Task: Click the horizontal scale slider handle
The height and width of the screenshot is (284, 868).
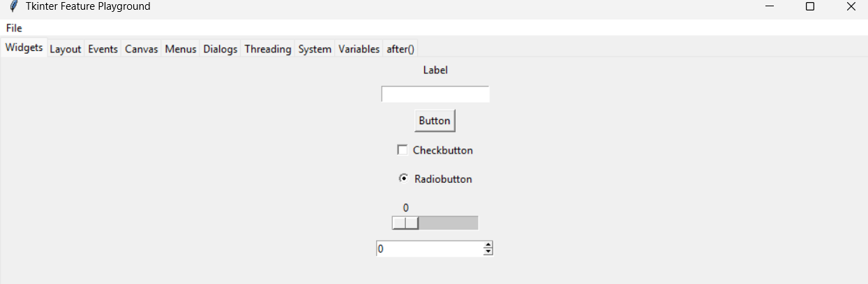Action: (x=405, y=223)
